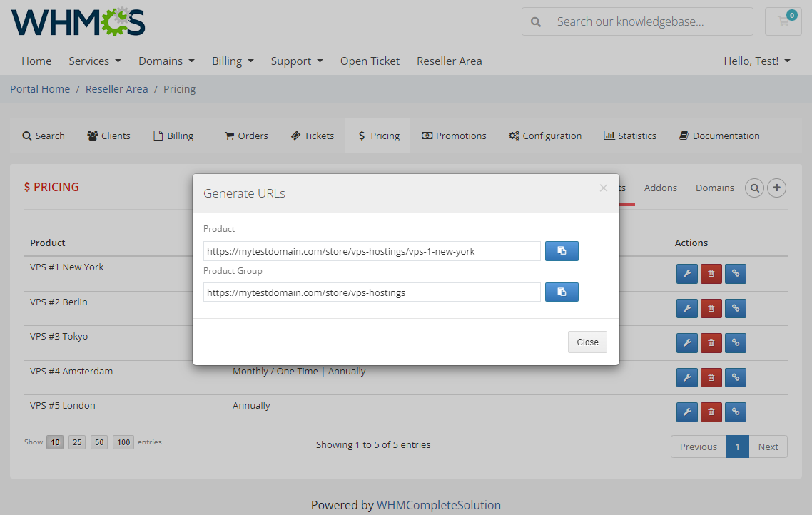Open the pricing search tool
Image resolution: width=812 pixels, height=515 pixels.
(754, 188)
